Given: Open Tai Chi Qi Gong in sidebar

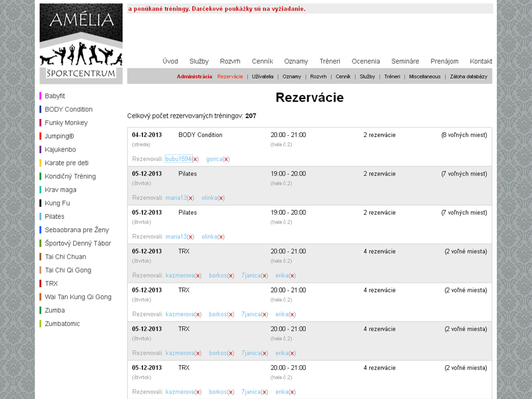Looking at the screenshot, I should pos(68,271).
